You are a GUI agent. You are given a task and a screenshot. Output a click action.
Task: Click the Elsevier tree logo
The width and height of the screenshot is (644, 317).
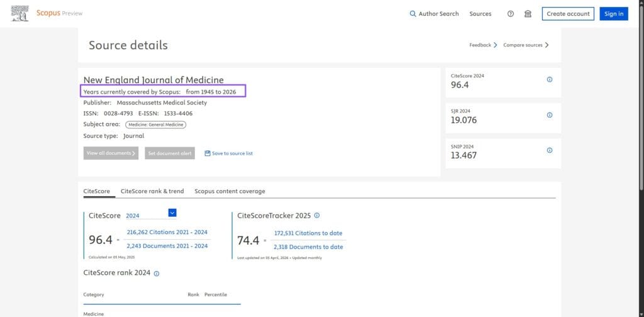coord(19,14)
